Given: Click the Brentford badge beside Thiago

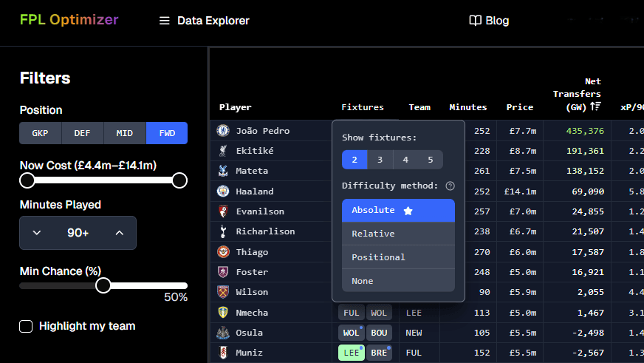Looking at the screenshot, I should 223,252.
